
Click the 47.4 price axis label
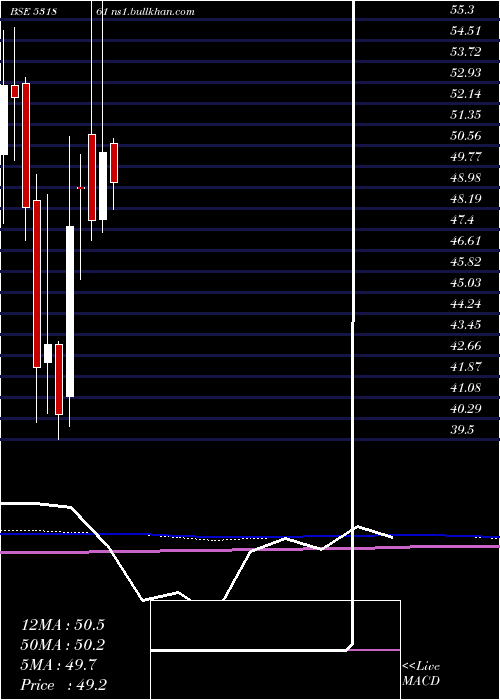click(462, 220)
